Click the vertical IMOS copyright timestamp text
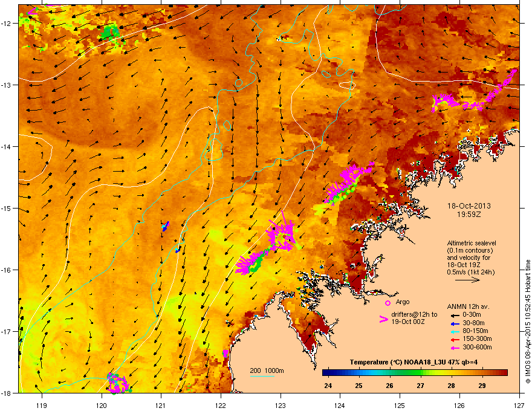 click(x=528, y=322)
